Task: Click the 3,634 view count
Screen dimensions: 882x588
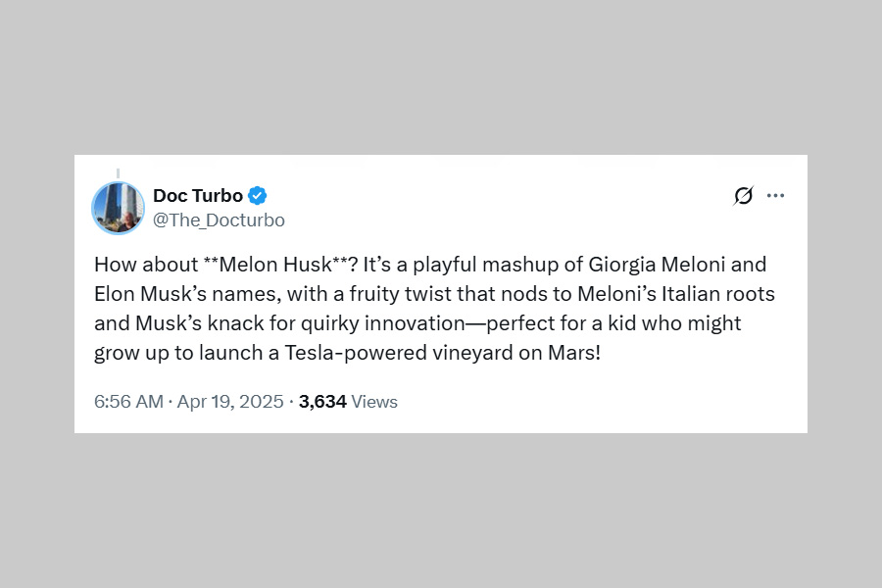Action: (x=322, y=402)
